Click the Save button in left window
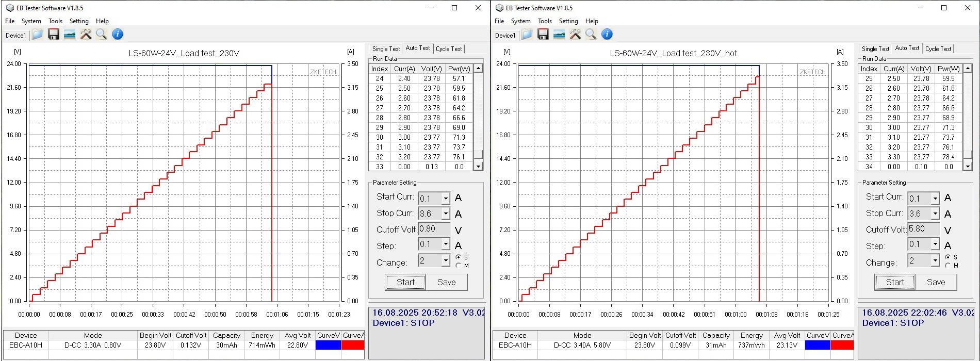 coord(446,282)
